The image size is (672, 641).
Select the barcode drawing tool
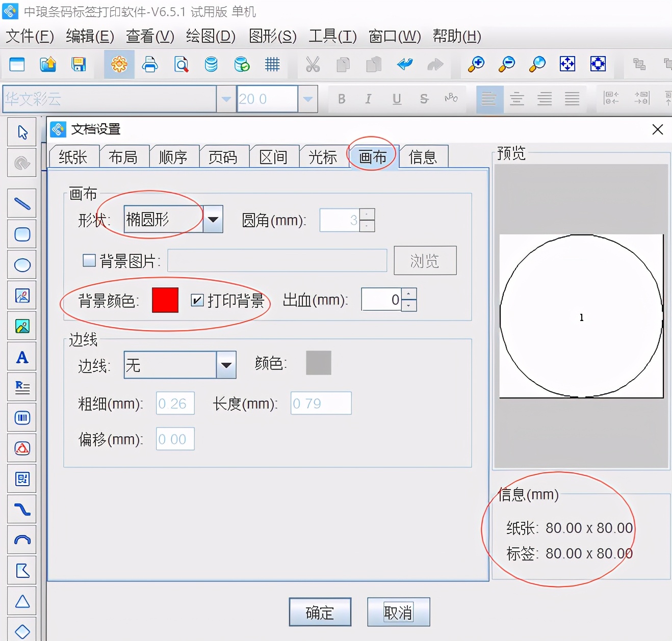21,417
